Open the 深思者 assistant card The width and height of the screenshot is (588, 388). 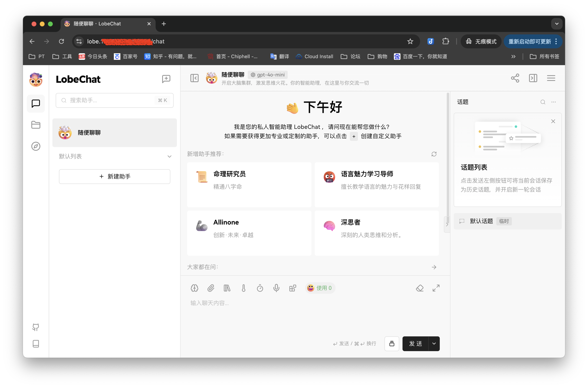[x=377, y=233]
